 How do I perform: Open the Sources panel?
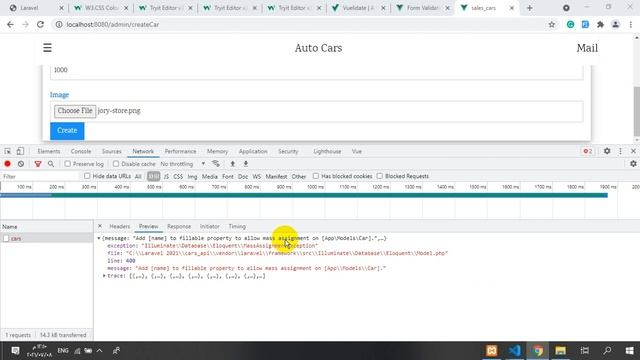pos(111,151)
